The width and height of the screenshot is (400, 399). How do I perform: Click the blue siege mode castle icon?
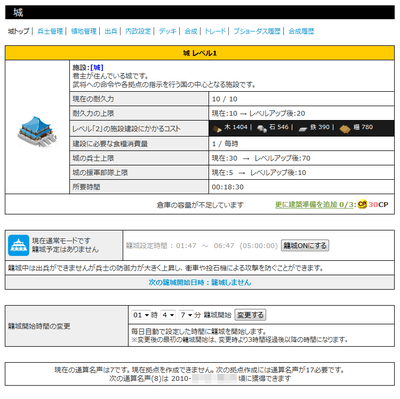[x=19, y=245]
